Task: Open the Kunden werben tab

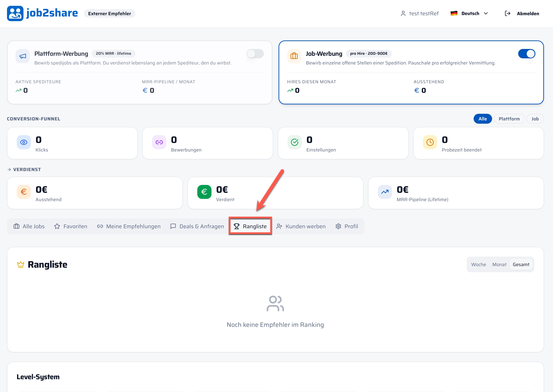Action: pyautogui.click(x=301, y=226)
